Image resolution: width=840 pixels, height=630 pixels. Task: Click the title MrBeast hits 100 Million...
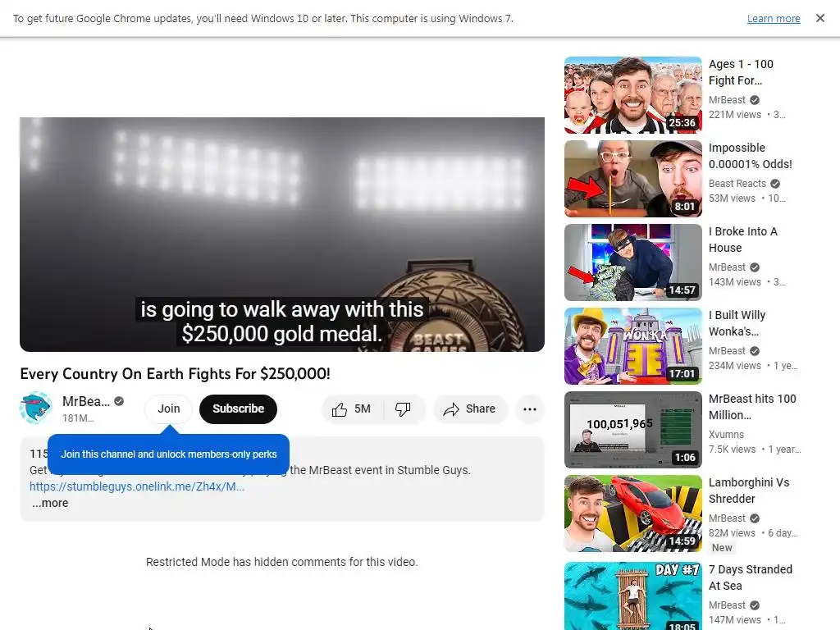tap(752, 407)
